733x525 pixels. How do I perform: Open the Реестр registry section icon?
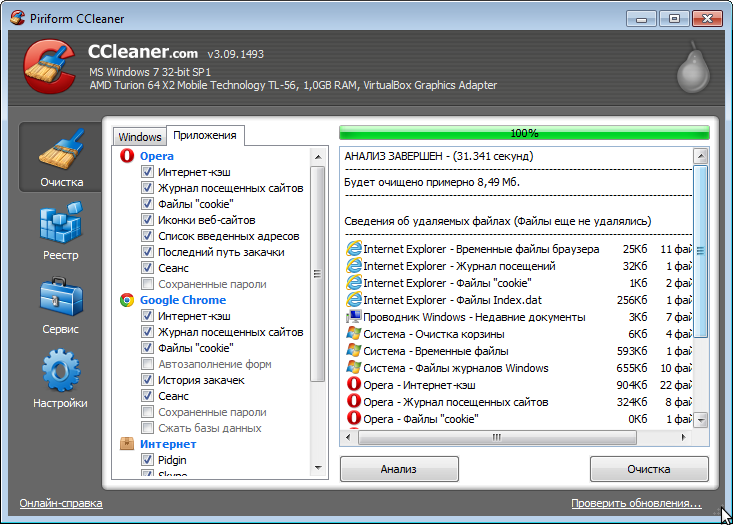point(61,223)
